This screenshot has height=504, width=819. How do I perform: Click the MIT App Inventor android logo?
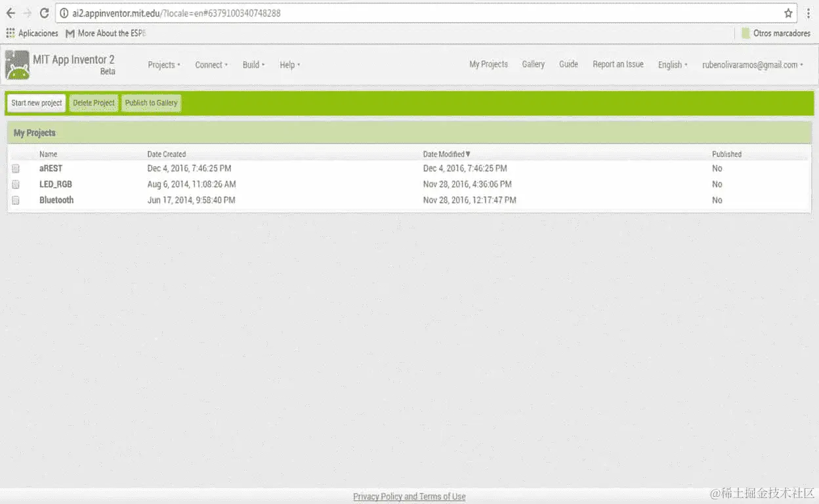(x=17, y=65)
